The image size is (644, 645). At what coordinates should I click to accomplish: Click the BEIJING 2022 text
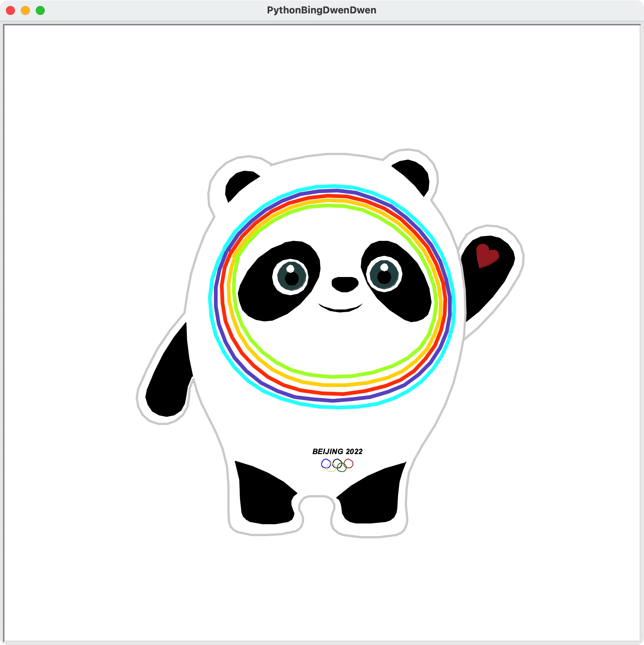tap(337, 451)
